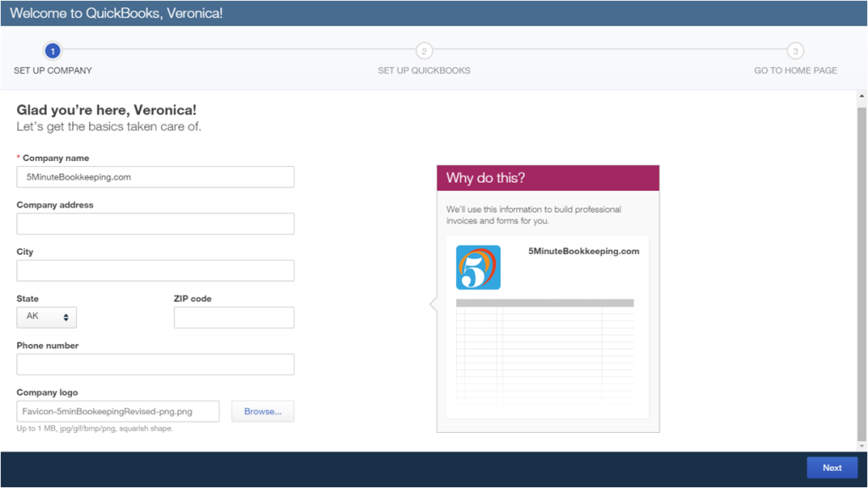Focus the Phone number field
This screenshot has height=488, width=868.
coord(156,364)
